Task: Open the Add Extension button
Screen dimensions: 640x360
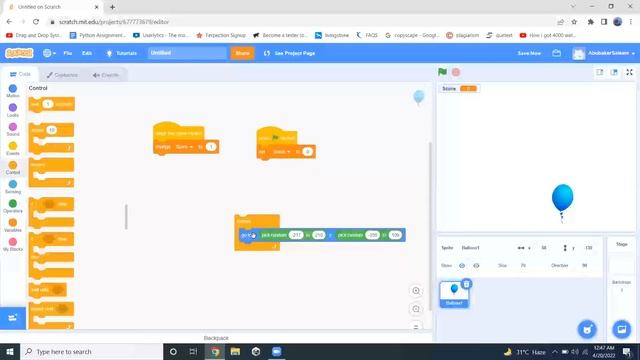Action: pyautogui.click(x=13, y=318)
